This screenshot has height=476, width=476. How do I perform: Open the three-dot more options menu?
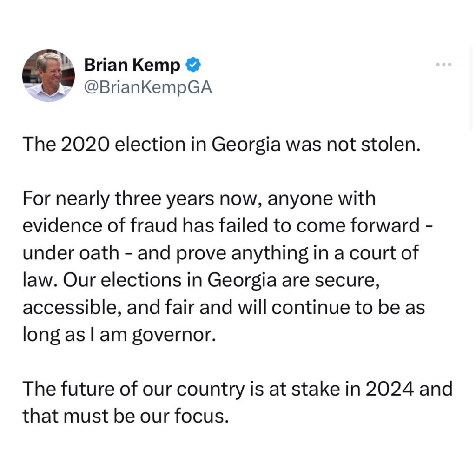[x=443, y=64]
